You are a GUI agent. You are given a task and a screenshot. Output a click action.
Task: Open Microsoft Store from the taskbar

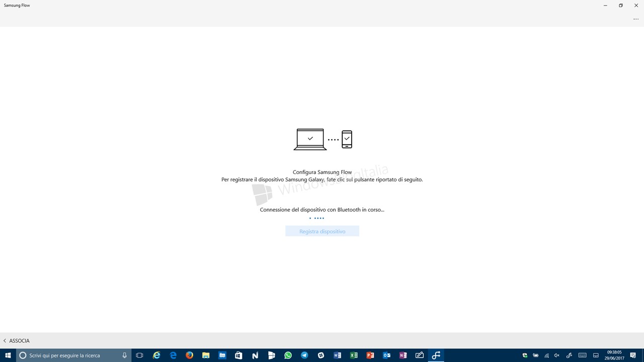(238, 355)
